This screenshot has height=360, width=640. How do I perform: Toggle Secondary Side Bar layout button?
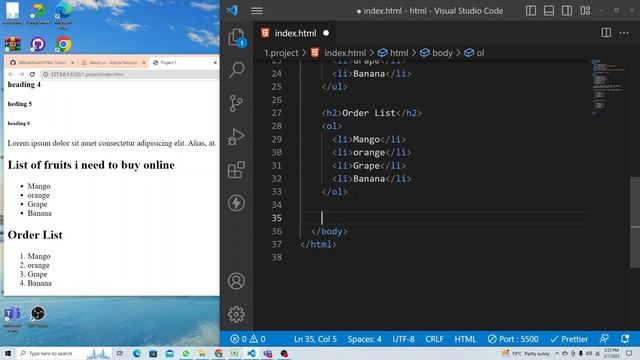click(x=567, y=11)
